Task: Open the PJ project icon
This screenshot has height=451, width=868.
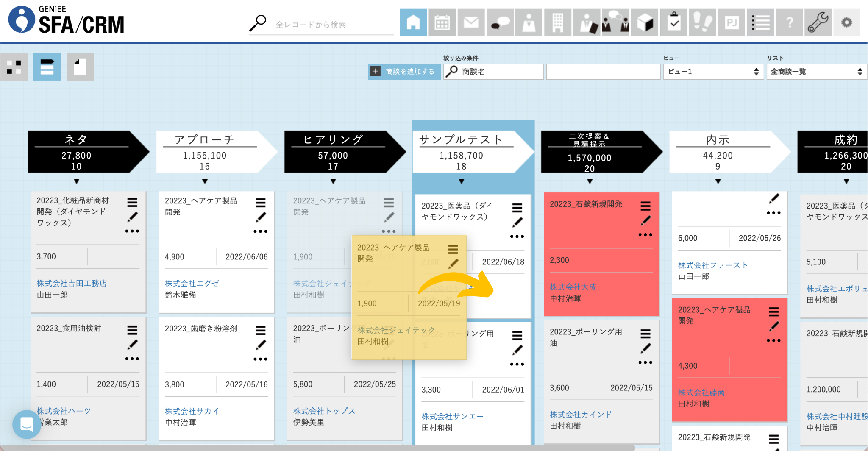Action: (732, 22)
